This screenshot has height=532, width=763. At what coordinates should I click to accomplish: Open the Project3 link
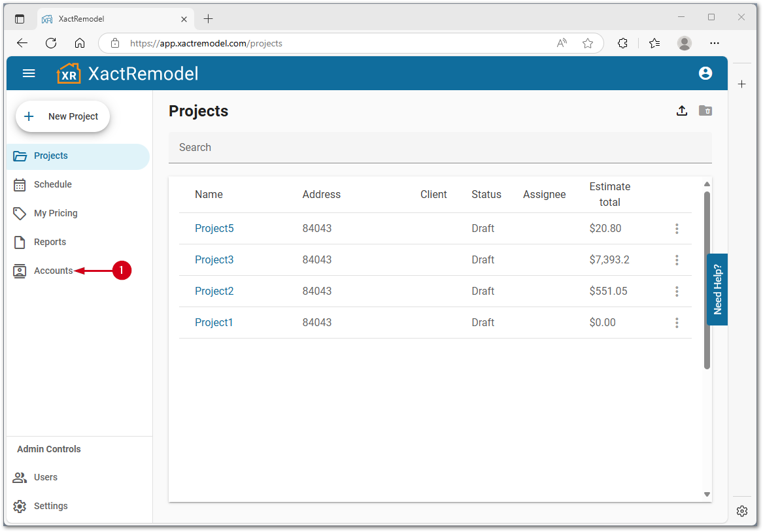pyautogui.click(x=214, y=260)
